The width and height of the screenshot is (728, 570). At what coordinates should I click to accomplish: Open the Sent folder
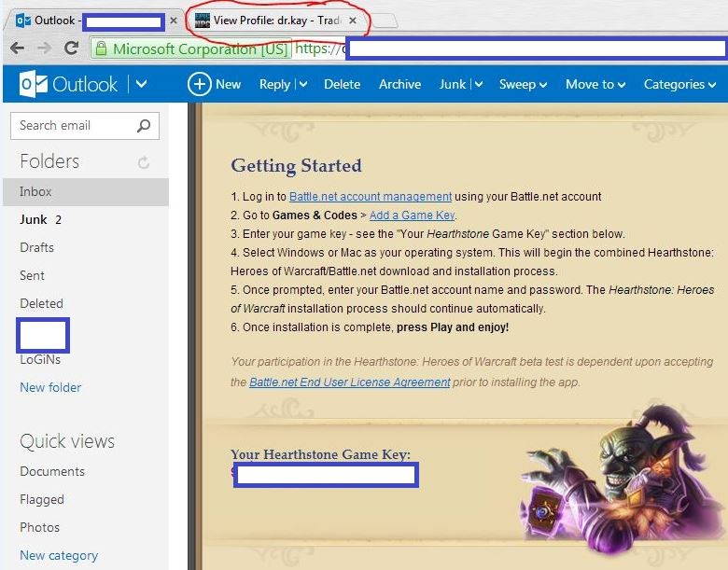click(32, 275)
